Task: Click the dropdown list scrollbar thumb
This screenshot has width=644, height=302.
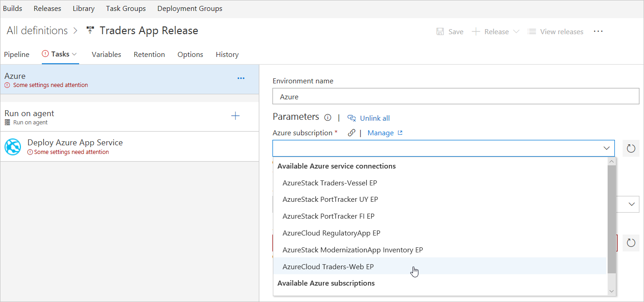Action: point(612,220)
